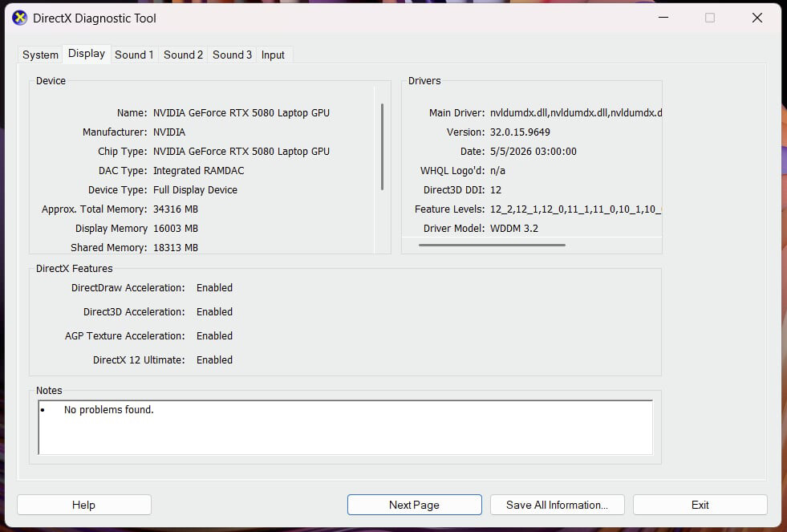
Task: Select the Display tab
Action: pos(87,54)
